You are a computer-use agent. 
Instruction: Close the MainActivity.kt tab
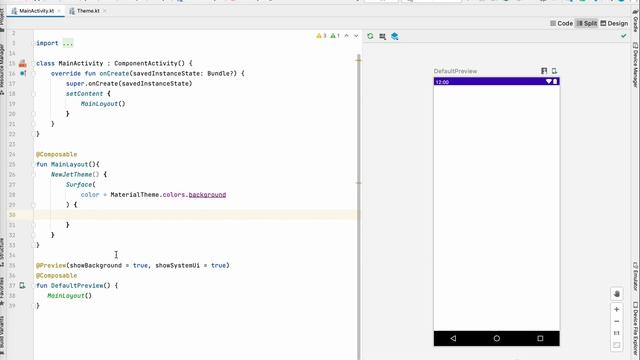pyautogui.click(x=59, y=11)
